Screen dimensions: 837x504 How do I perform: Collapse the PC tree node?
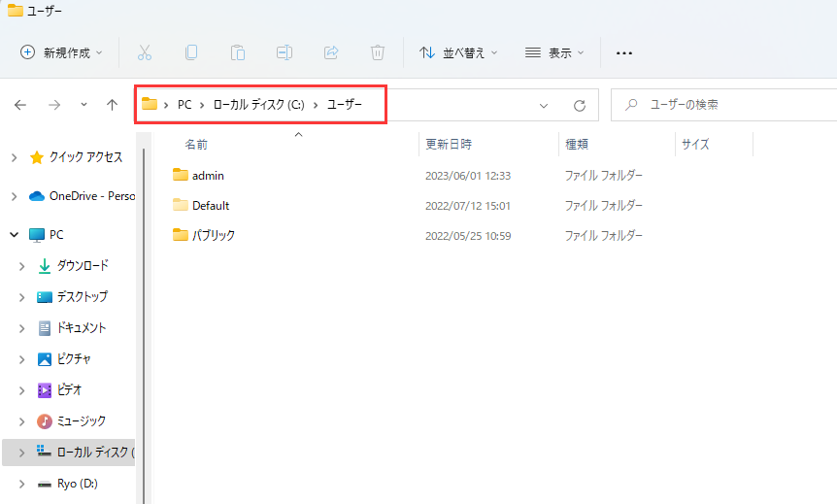coord(15,234)
